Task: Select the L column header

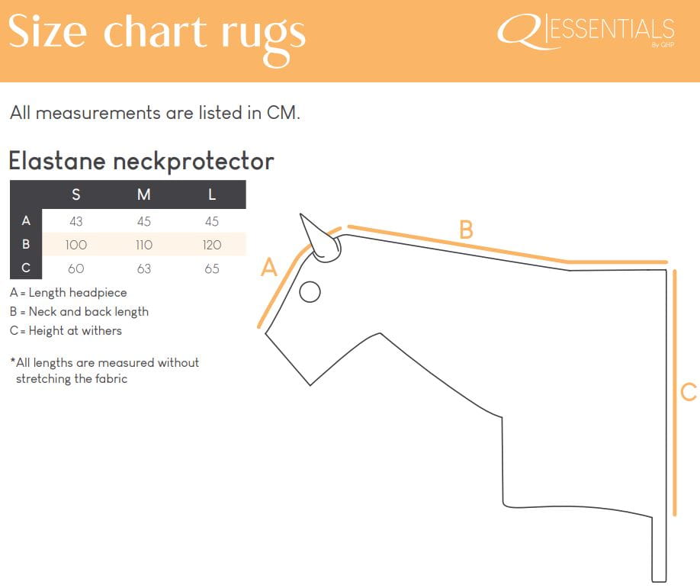Action: point(212,194)
